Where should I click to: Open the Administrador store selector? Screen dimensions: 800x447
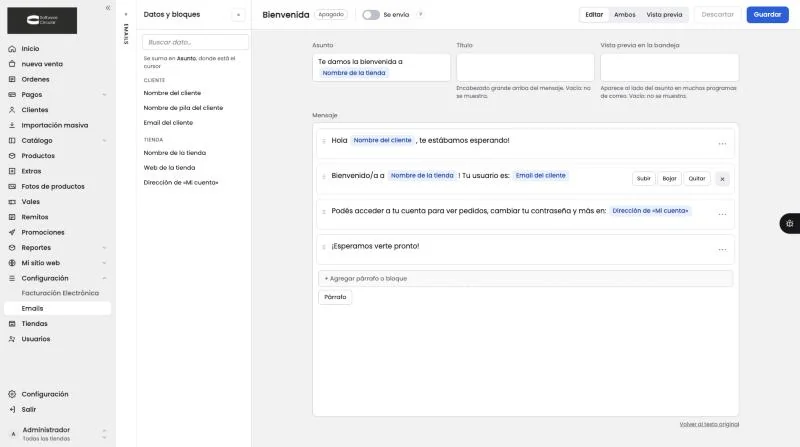(58, 434)
